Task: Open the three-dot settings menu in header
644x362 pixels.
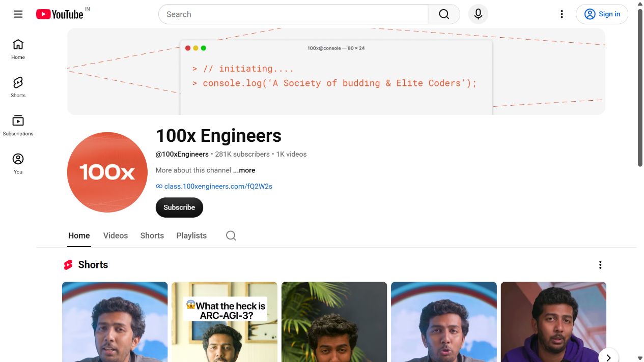Action: [x=562, y=14]
